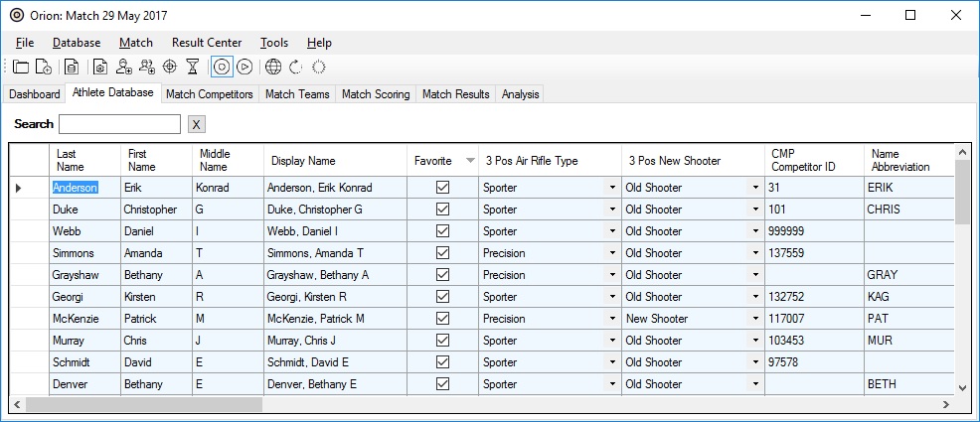Click the vertical scrollbar thumb
980x422 pixels.
point(962,191)
